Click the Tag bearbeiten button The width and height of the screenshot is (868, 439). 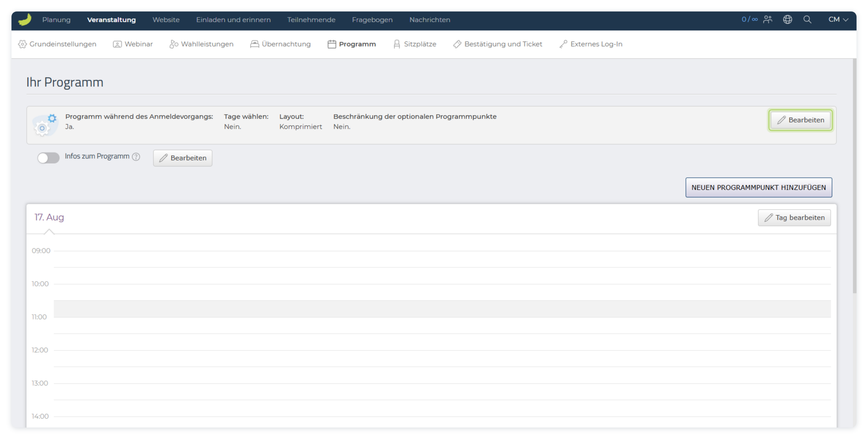(x=794, y=218)
